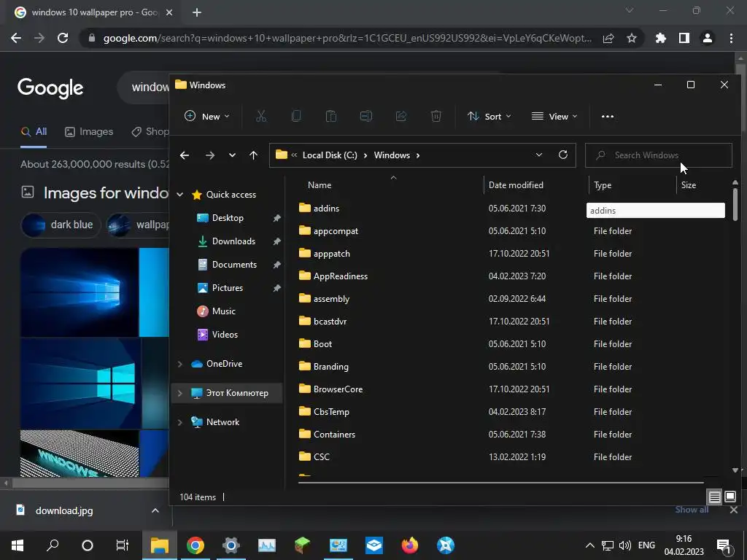Refresh the Windows folder view
This screenshot has height=560, width=747.
tap(563, 155)
